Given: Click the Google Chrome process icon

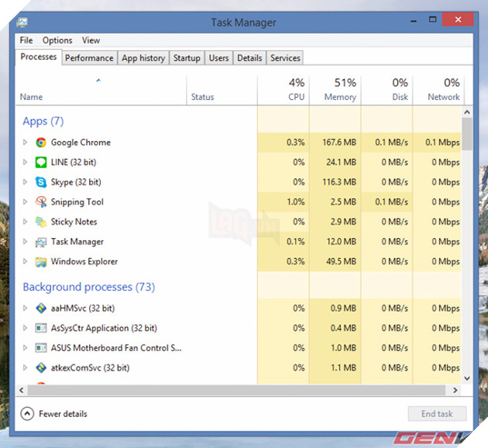Looking at the screenshot, I should [41, 143].
